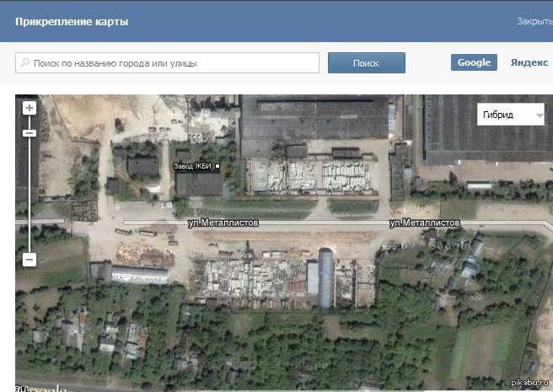Click the city or street search field
The image size is (553, 392).
[167, 63]
